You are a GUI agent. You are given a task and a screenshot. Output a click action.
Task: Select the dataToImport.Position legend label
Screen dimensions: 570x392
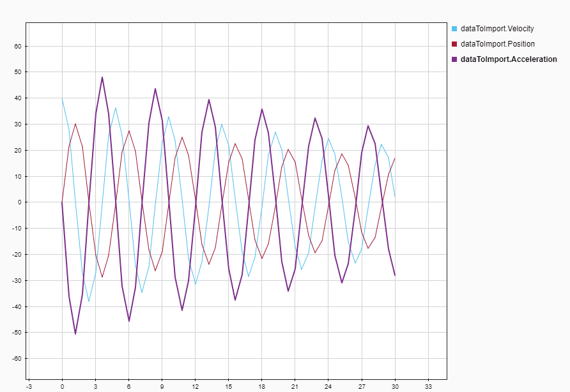pyautogui.click(x=497, y=44)
